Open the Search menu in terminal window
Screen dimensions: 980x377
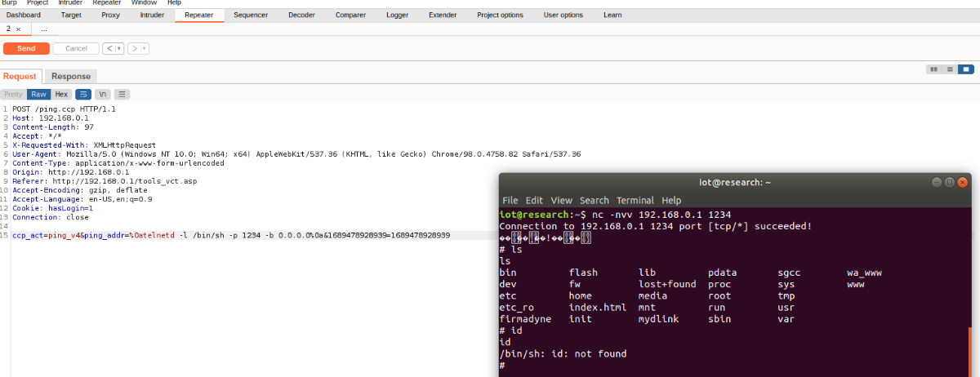(595, 200)
